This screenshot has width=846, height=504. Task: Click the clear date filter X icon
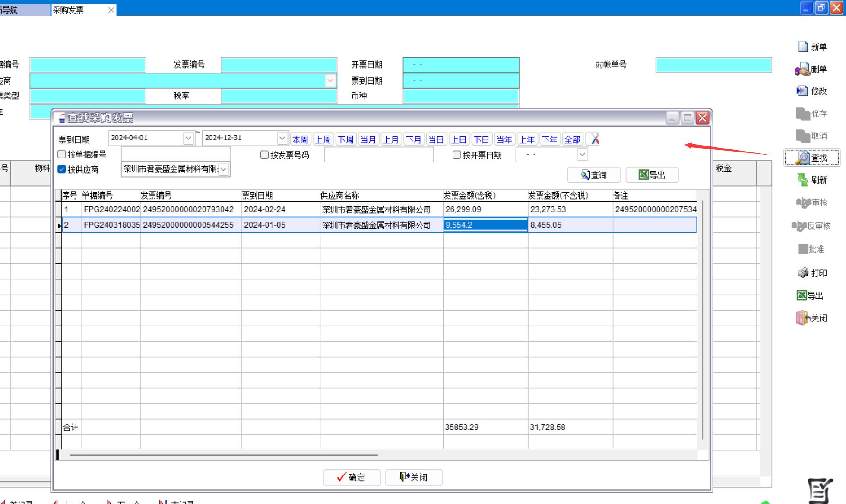click(595, 139)
